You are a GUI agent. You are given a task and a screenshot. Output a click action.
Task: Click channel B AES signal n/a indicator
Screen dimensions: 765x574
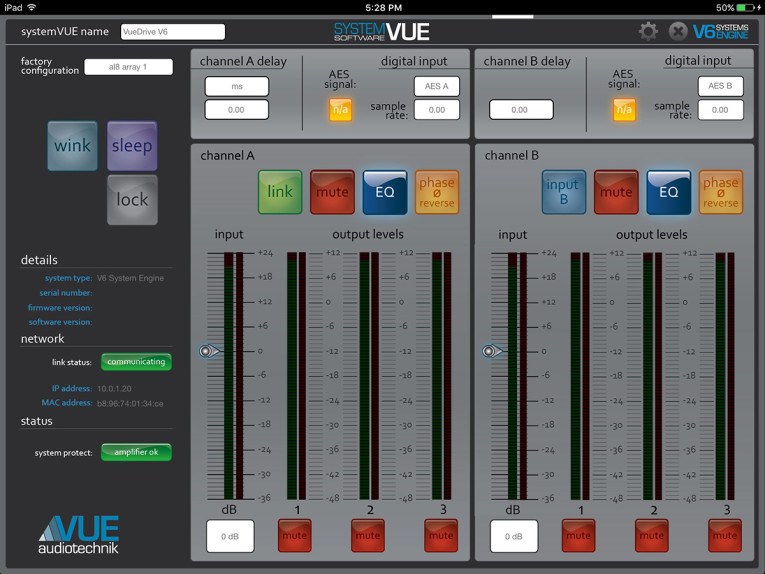pos(624,109)
